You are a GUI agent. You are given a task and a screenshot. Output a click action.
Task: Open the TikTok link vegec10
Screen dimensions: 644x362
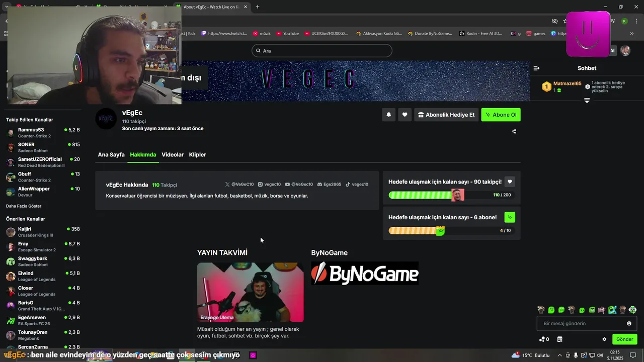click(x=357, y=185)
